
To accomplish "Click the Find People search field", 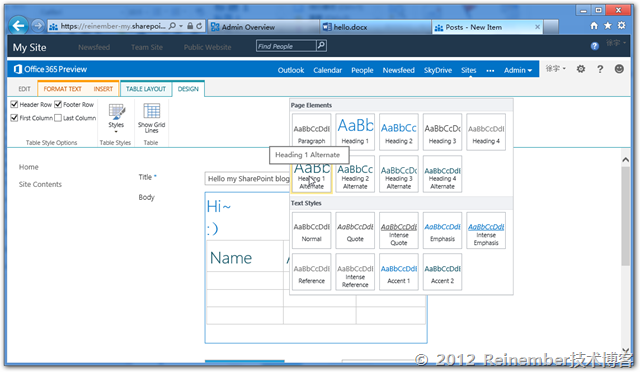I will (x=287, y=46).
